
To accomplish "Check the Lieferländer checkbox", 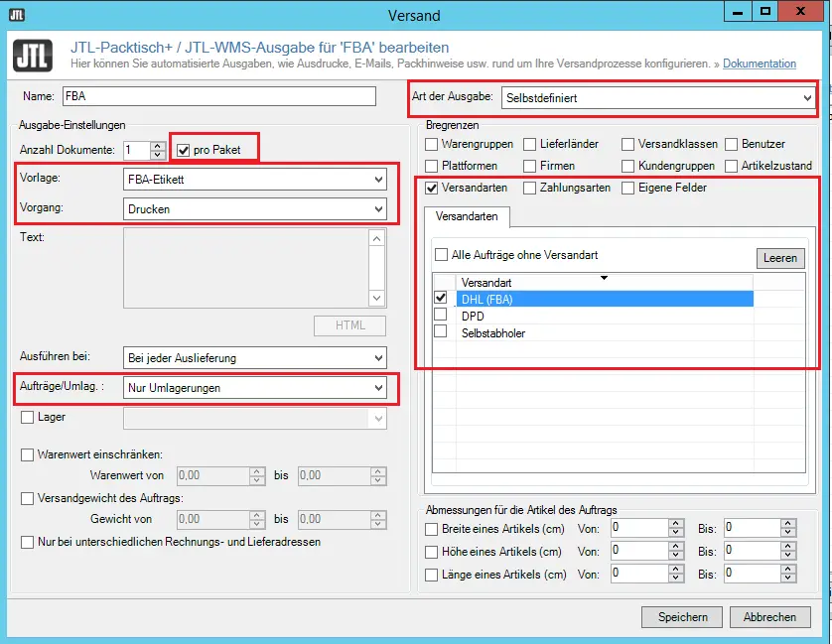I will coord(529,144).
